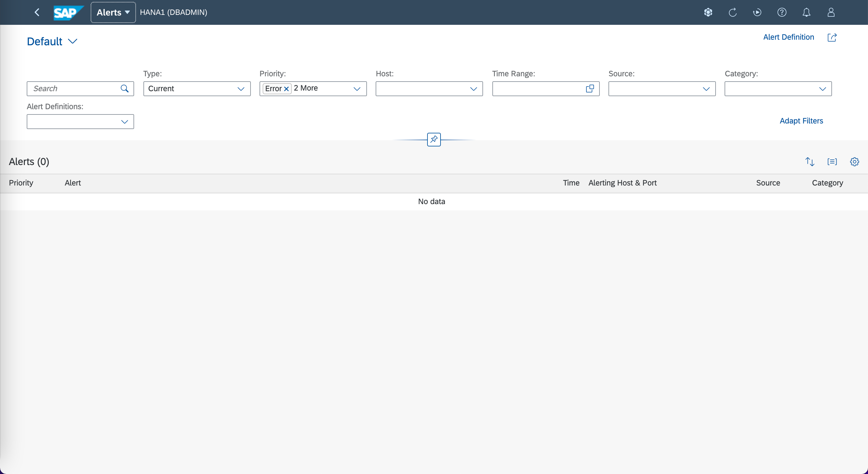868x474 pixels.
Task: Open the notifications bell
Action: click(806, 12)
